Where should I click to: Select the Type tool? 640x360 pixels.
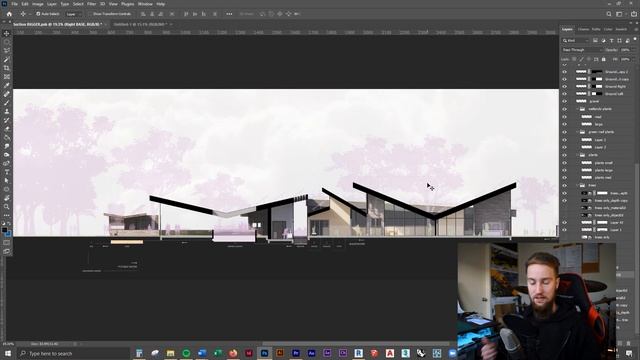coord(7,172)
